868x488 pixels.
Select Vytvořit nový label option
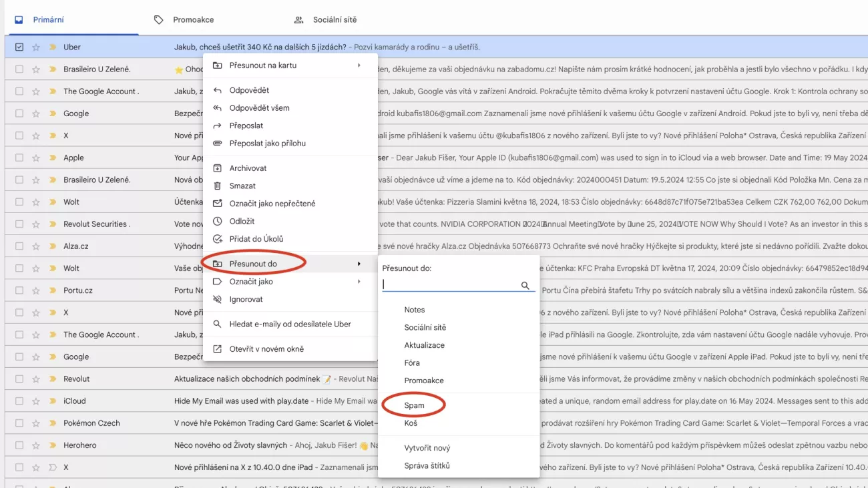427,448
